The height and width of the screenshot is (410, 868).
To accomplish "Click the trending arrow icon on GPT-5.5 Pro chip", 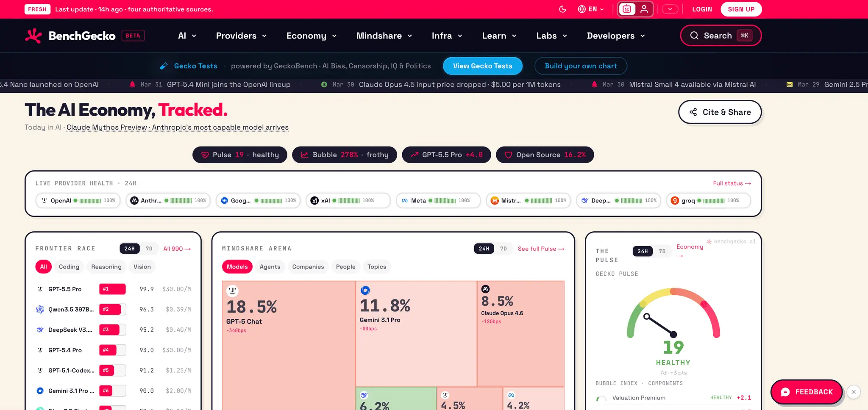I will (x=415, y=155).
